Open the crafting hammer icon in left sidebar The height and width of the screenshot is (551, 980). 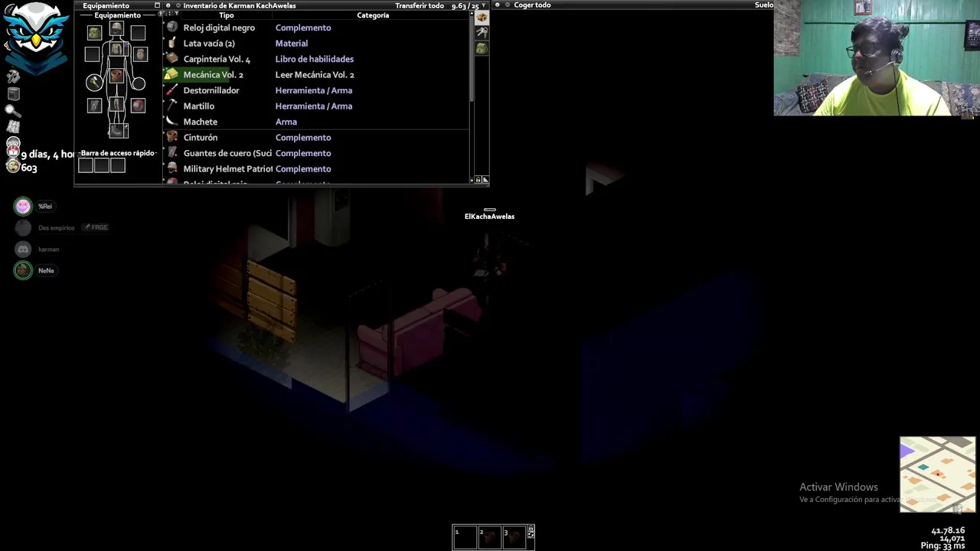coord(13,77)
